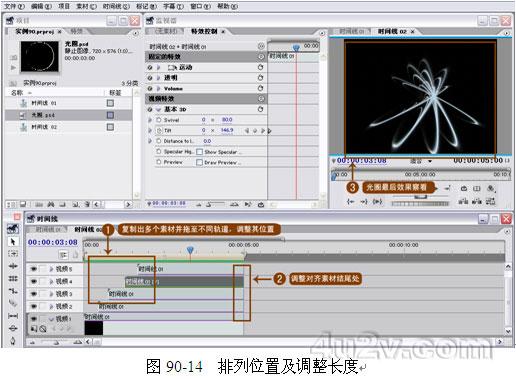This screenshot has height=379, width=516.
Task: Click the Lift button in program monitor
Action: pos(463,201)
